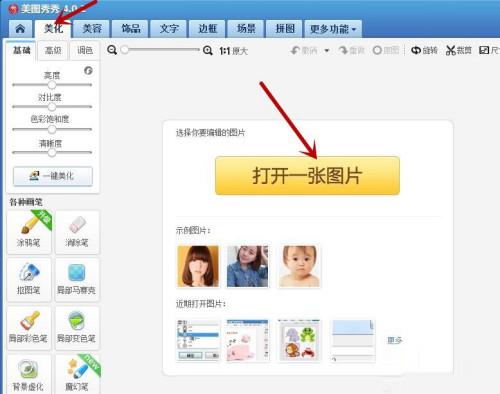Click the rotate tool
500x394 pixels.
424,51
